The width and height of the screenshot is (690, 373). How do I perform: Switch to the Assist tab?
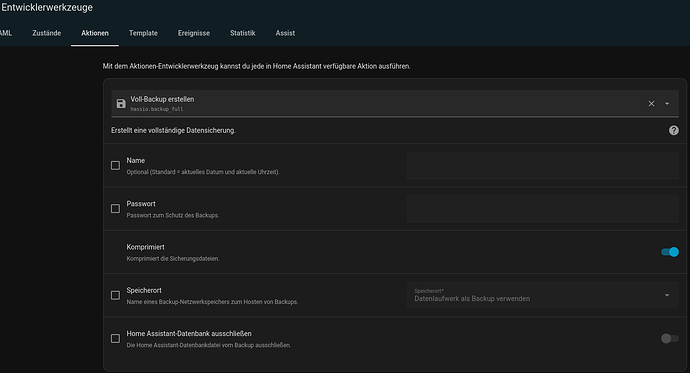point(285,33)
